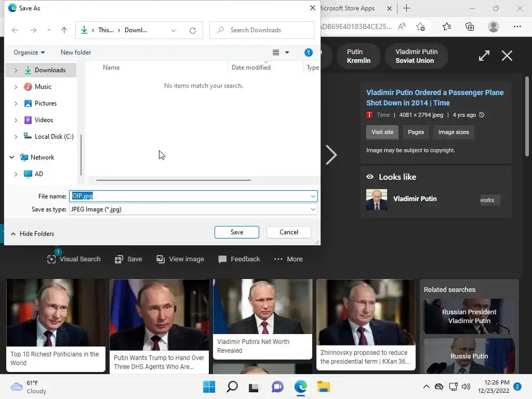This screenshot has width=532, height=399.
Task: Open the File name dropdown arrow
Action: tap(313, 196)
